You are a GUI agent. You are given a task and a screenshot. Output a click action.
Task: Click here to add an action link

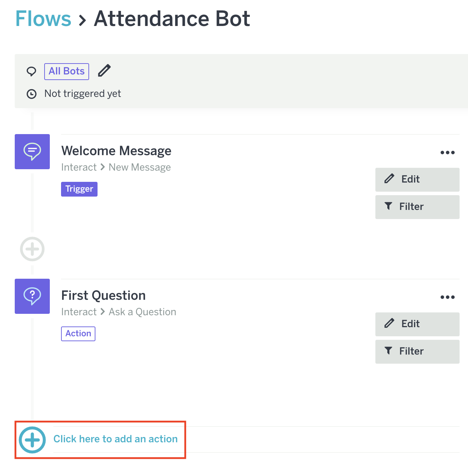coord(115,439)
